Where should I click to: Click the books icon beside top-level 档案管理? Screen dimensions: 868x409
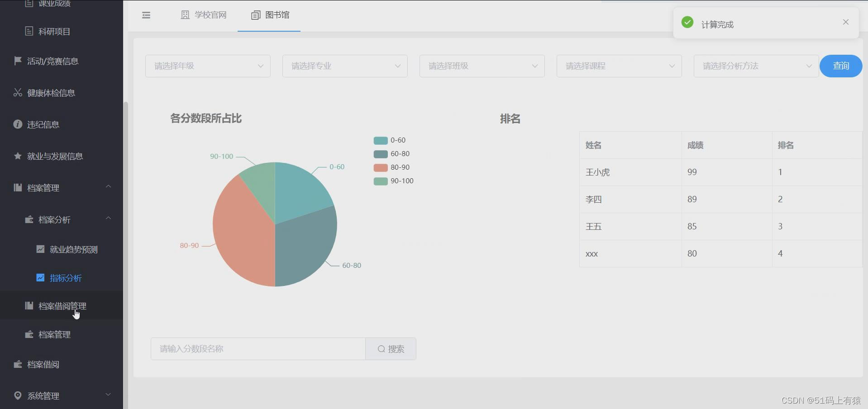(18, 187)
